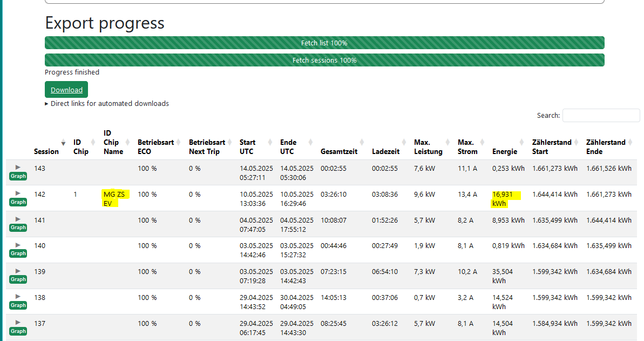Expand row details arrow for session 142
Screen dimensions: 644x341
tap(18, 193)
